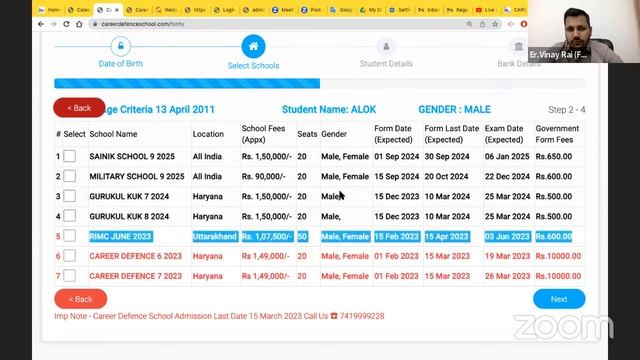The height and width of the screenshot is (360, 640).
Task: Click the Bank Details building step icon
Action: click(518, 46)
